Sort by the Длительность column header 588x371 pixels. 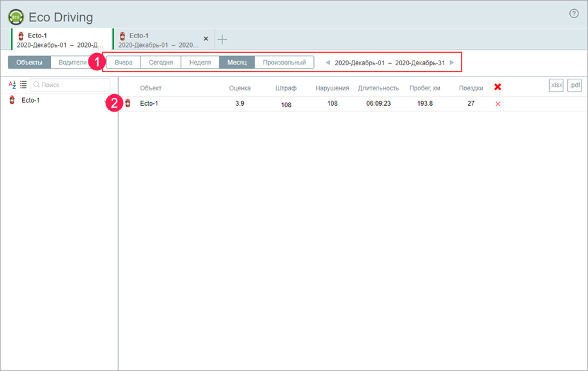pyautogui.click(x=378, y=88)
